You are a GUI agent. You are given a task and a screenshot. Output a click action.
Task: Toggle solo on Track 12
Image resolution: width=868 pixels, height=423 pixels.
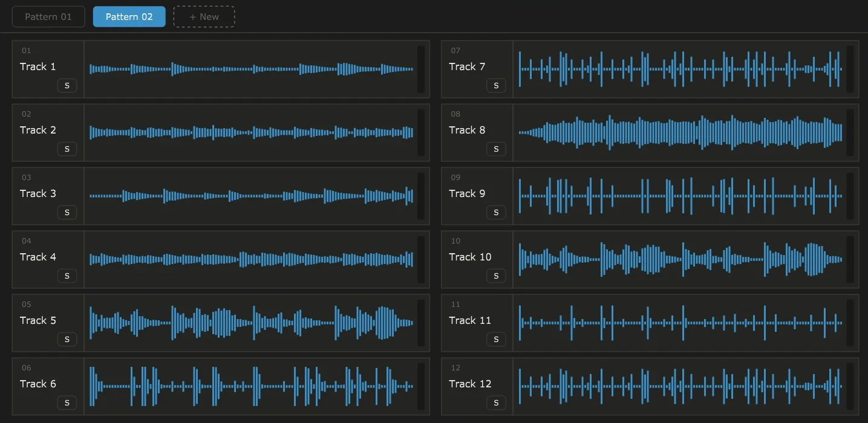(x=496, y=403)
